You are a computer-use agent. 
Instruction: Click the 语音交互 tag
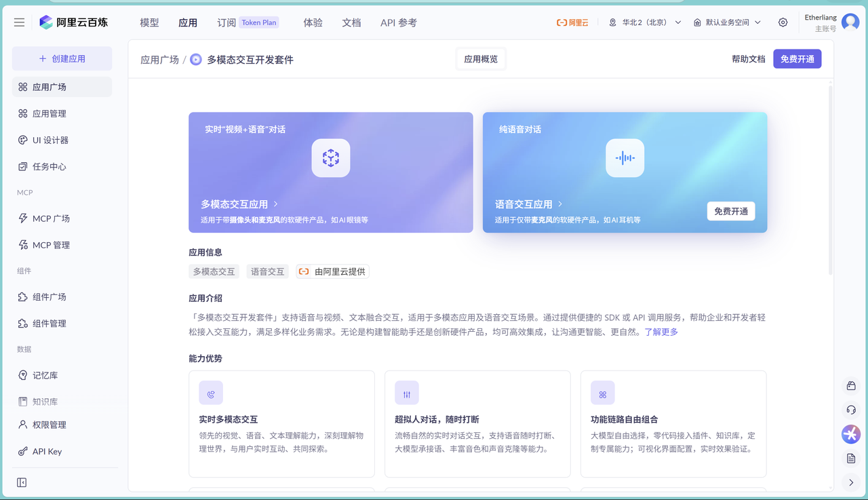[x=268, y=271]
